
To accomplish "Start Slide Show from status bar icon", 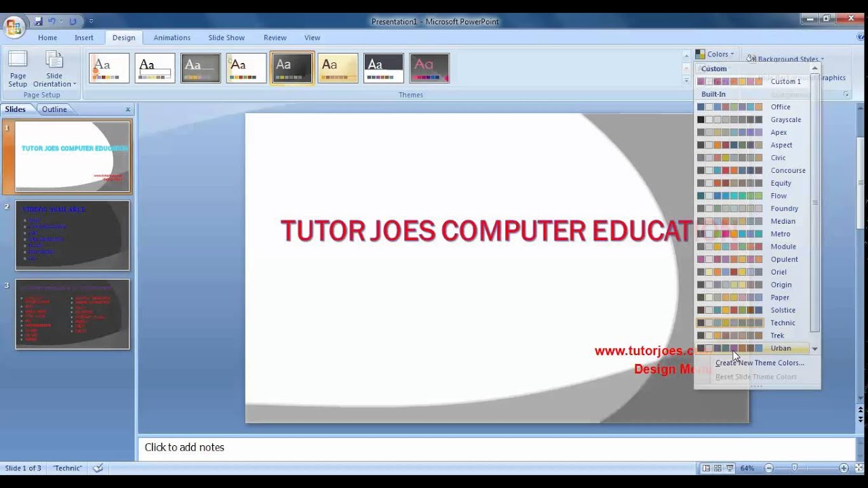I will point(730,468).
